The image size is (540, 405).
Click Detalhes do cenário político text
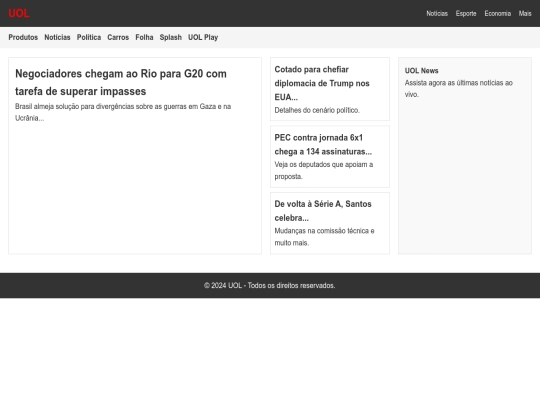pos(317,110)
